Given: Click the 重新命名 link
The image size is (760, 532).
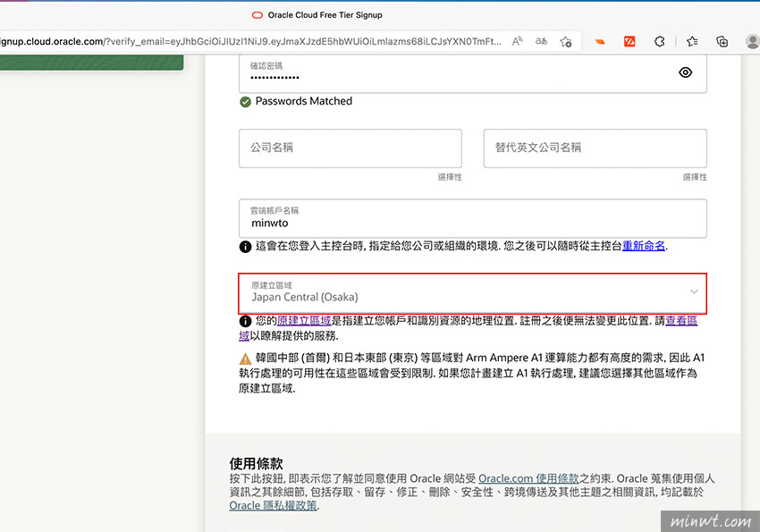Looking at the screenshot, I should (644, 246).
